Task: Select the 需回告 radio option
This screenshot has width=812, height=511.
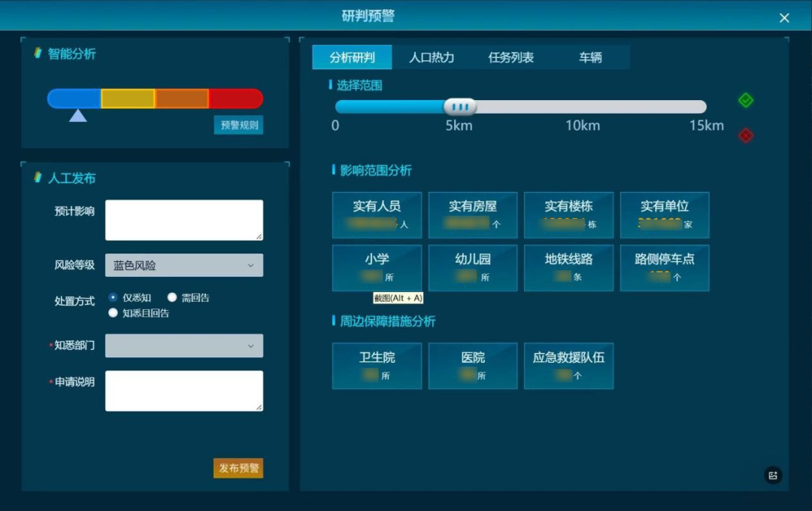Action: 172,297
